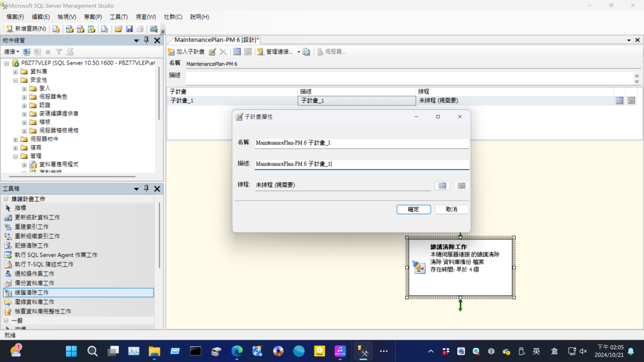Pin the 物件總管 Object Explorer panel

tap(147, 40)
